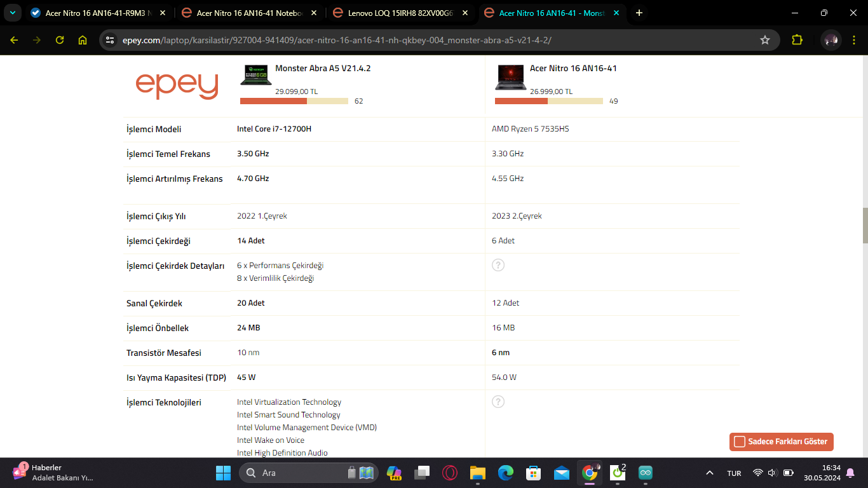Open the Mail app on the taskbar

562,473
